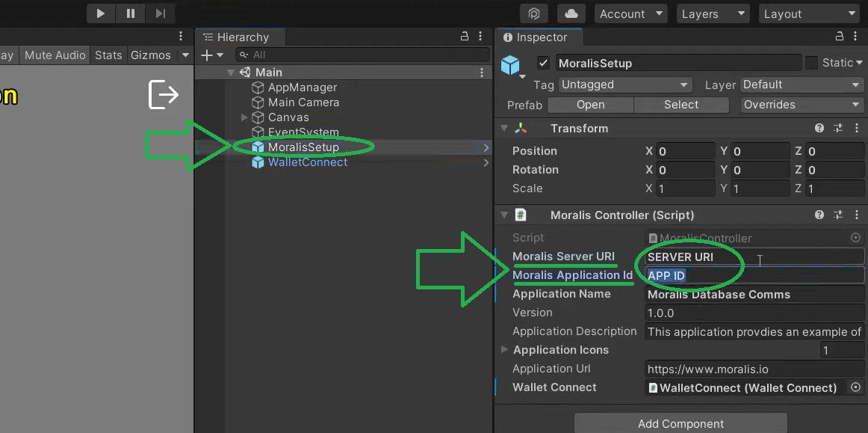Open the Layers dropdown
Viewport: 868px width, 433px height.
(713, 14)
